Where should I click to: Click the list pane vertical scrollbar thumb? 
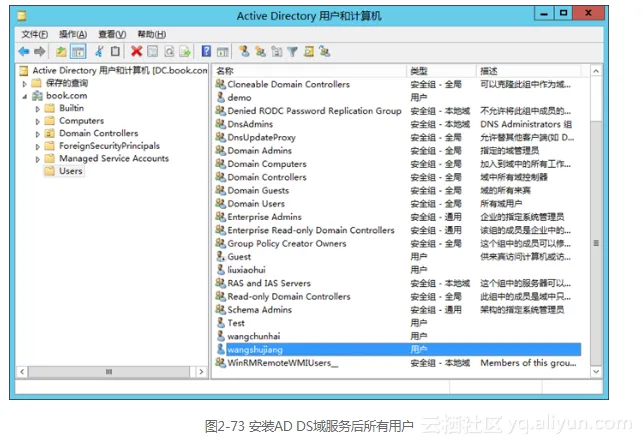coord(596,243)
